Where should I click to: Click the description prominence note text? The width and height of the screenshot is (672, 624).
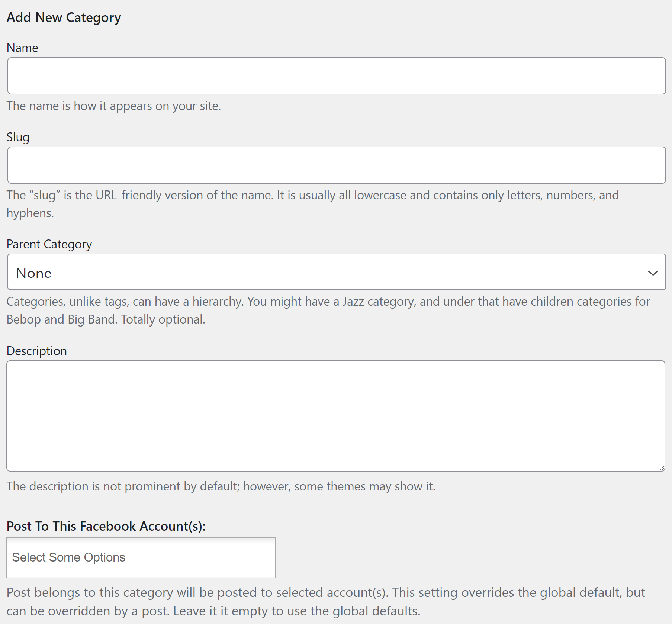click(221, 486)
